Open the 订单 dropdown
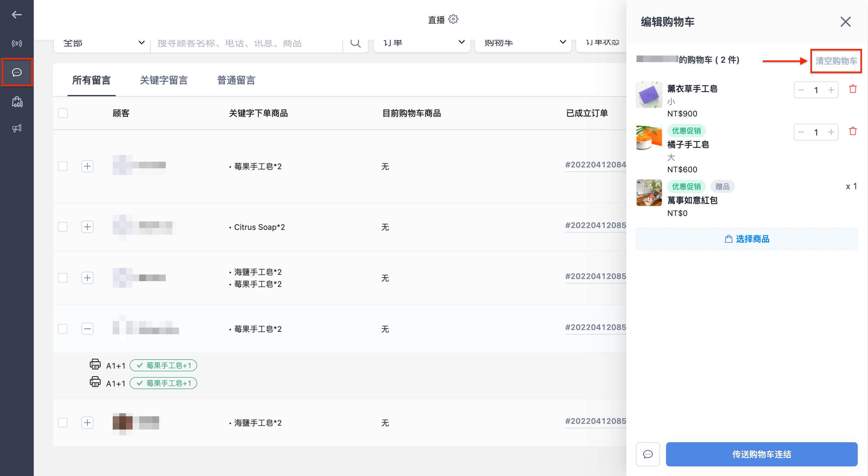The height and width of the screenshot is (476, 868). click(422, 43)
